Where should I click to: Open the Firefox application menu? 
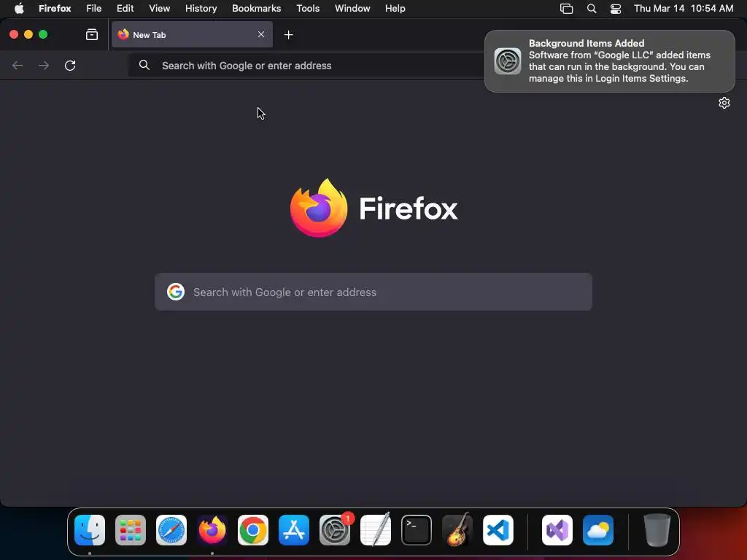(x=55, y=8)
